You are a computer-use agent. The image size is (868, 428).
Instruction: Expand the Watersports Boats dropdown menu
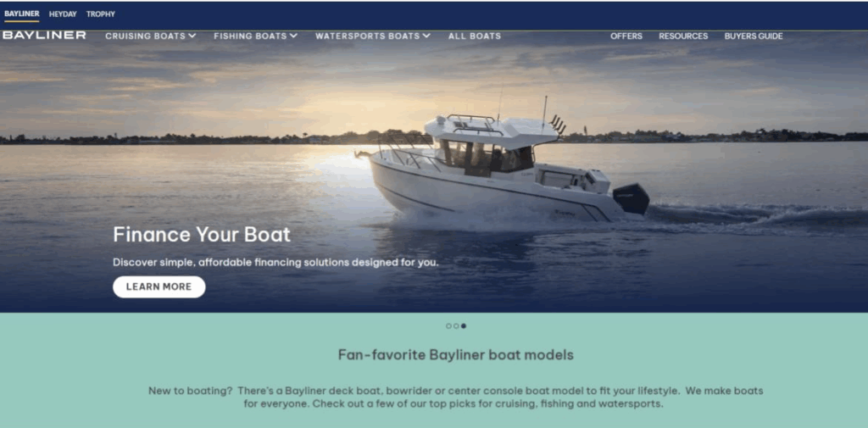click(x=373, y=36)
